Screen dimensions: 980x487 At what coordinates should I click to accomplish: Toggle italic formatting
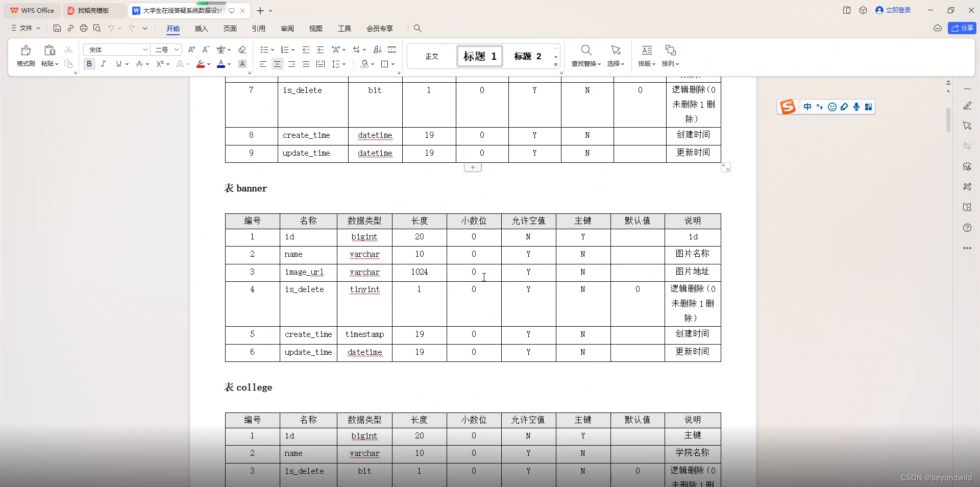click(103, 64)
